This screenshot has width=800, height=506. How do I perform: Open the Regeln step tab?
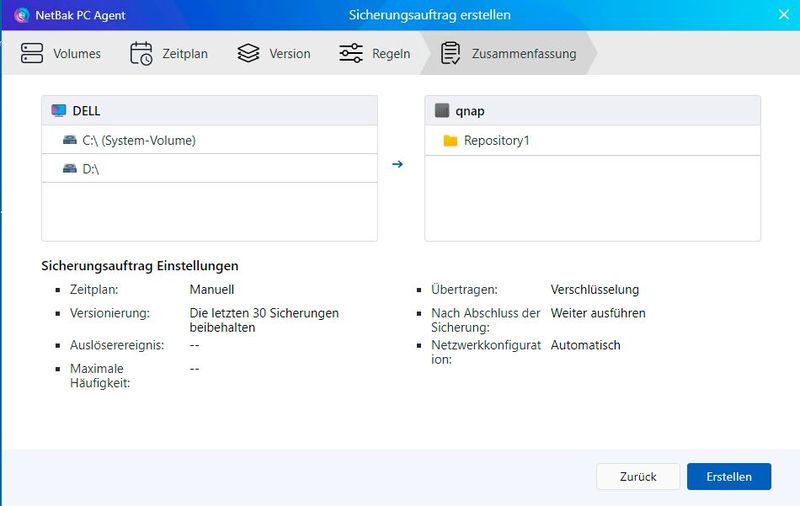(375, 53)
